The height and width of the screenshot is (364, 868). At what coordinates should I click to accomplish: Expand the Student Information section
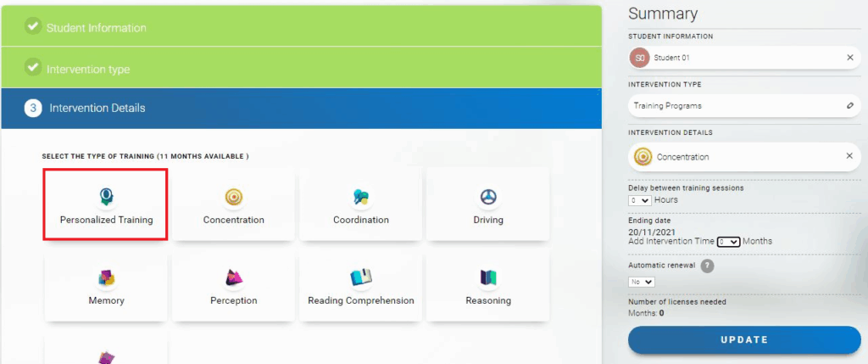[301, 27]
